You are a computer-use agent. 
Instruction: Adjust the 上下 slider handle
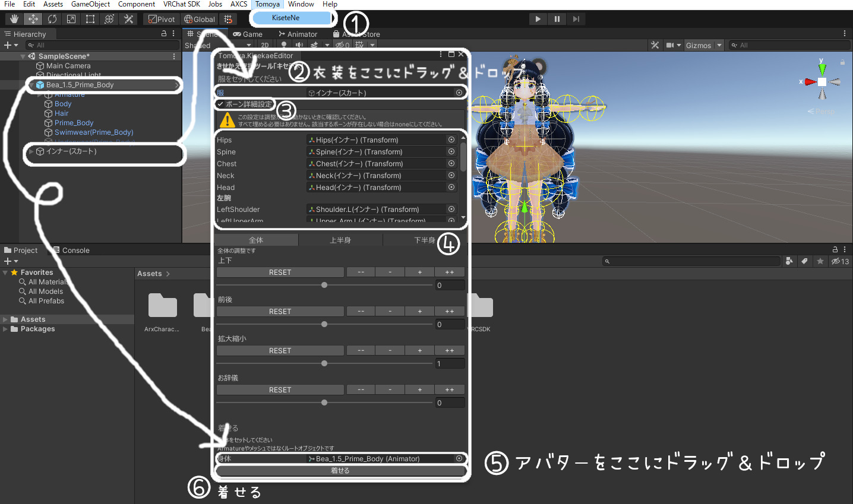pyautogui.click(x=324, y=285)
